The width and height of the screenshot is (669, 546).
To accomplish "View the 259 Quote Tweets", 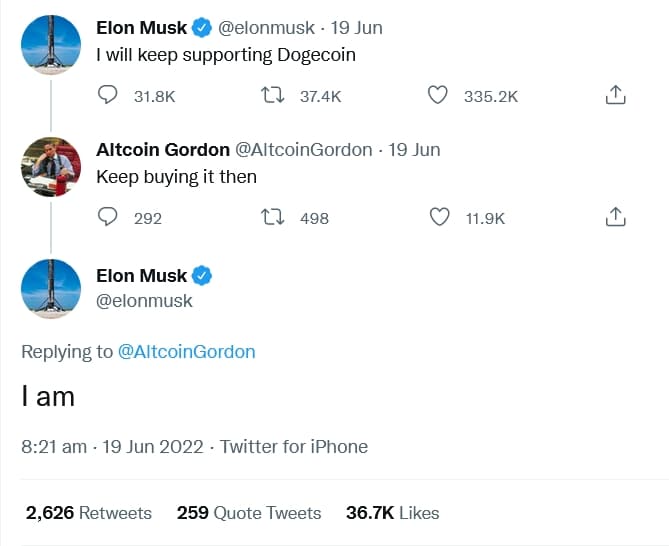I will (x=249, y=513).
